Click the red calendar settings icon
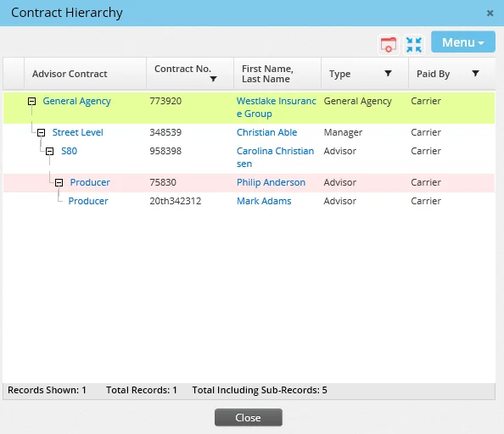This screenshot has width=504, height=434. (x=389, y=44)
